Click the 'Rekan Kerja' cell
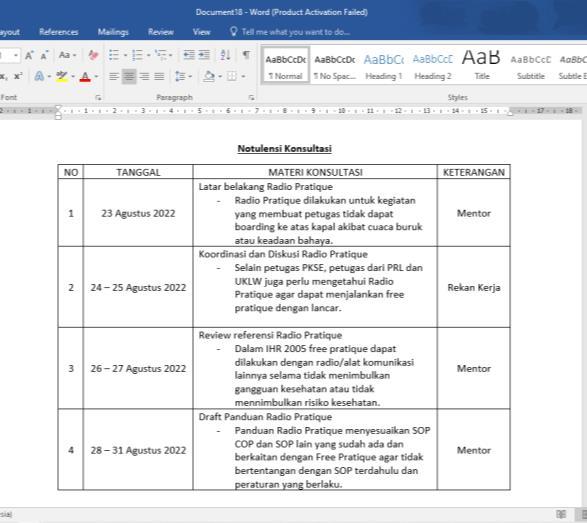The width and height of the screenshot is (587, 523). coord(474,288)
